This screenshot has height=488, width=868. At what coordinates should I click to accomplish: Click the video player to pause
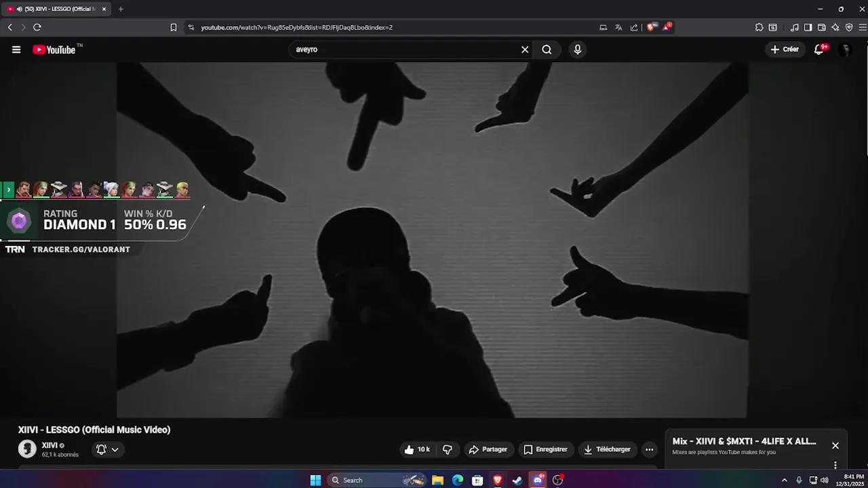[433, 240]
